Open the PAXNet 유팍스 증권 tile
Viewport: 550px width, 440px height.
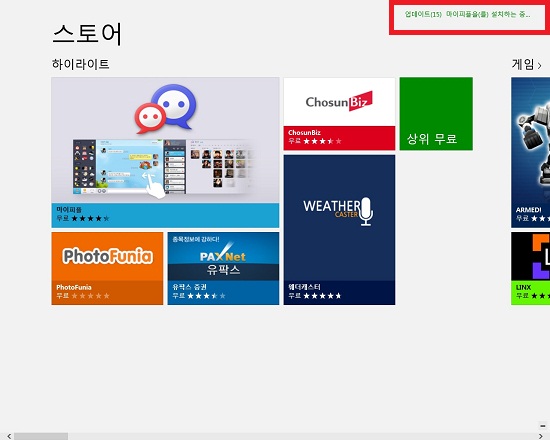coord(223,268)
